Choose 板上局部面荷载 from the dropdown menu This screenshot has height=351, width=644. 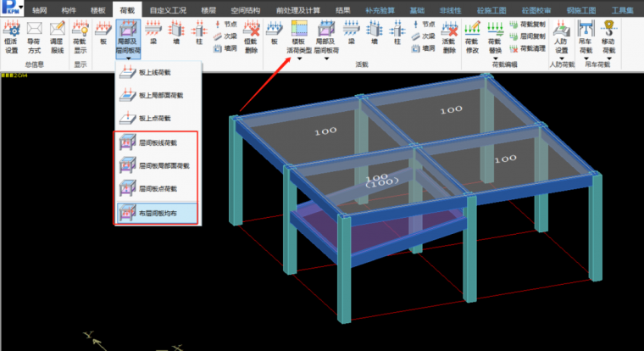coord(158,95)
